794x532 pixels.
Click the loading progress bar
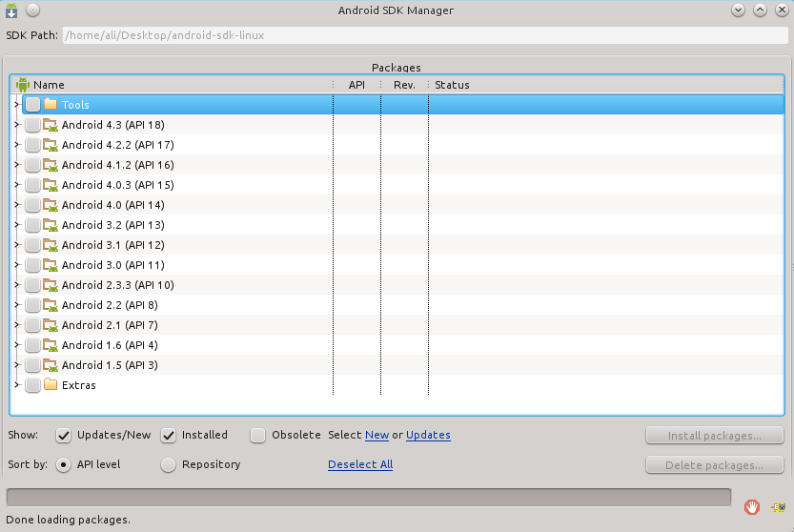(369, 497)
